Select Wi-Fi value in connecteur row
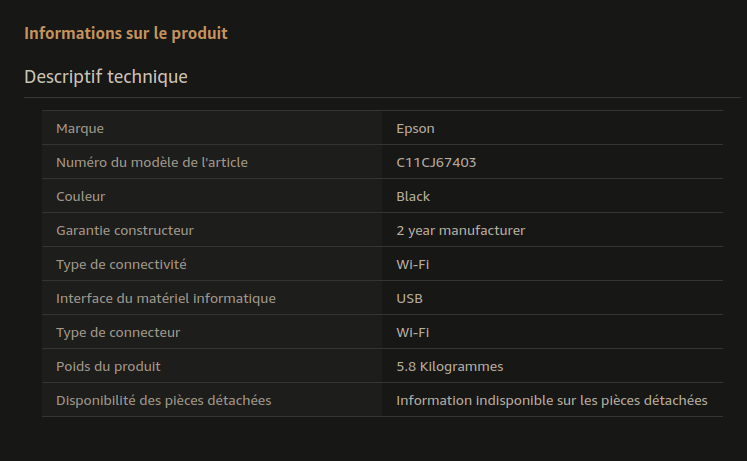This screenshot has width=747, height=461. click(413, 332)
